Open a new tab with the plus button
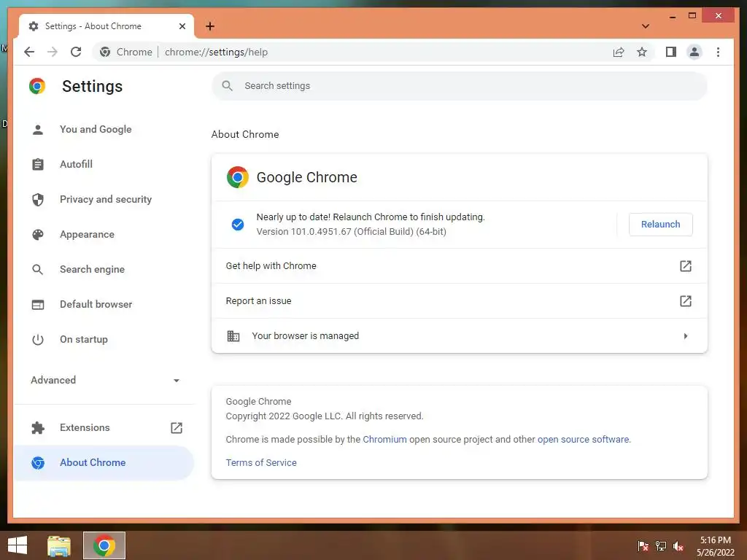Viewport: 747px width, 560px height. [x=210, y=26]
